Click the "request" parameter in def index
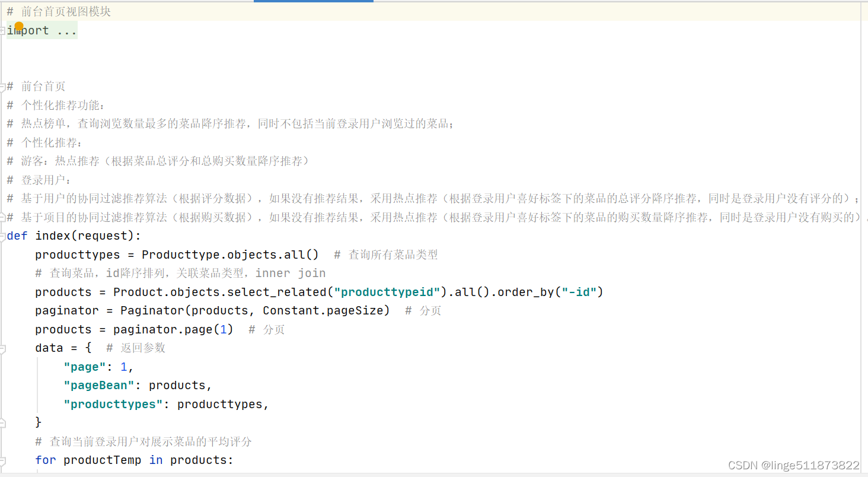 pos(103,236)
